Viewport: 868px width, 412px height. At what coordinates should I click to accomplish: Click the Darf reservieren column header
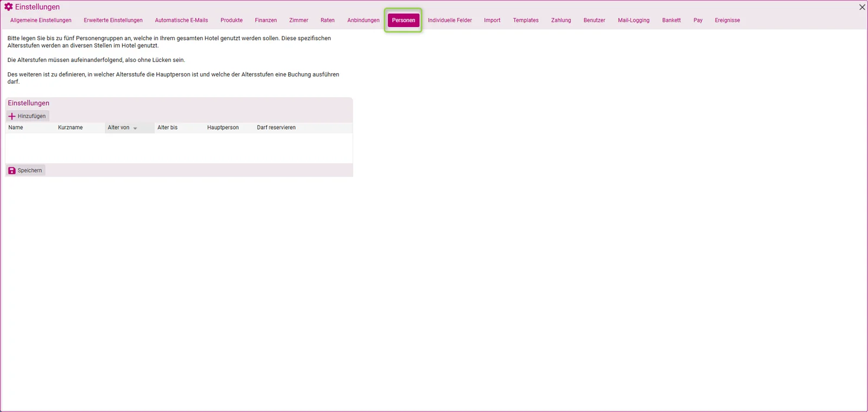(x=279, y=128)
